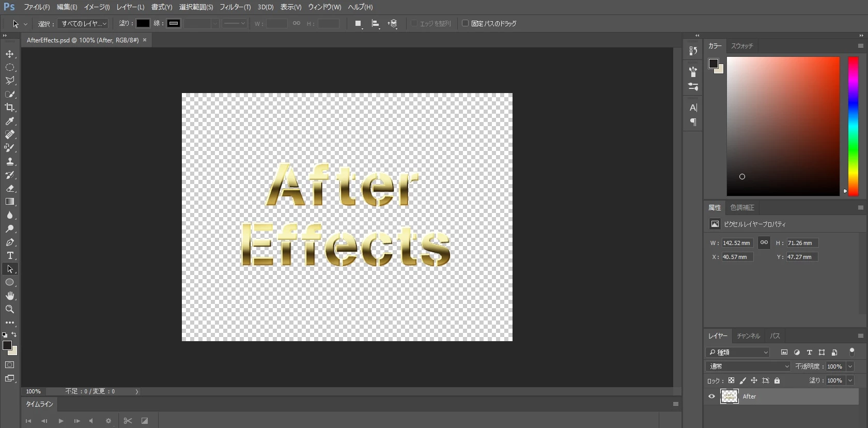Viewport: 868px width, 428px height.
Task: Select the Direct Selection arrow tool
Action: (10, 269)
